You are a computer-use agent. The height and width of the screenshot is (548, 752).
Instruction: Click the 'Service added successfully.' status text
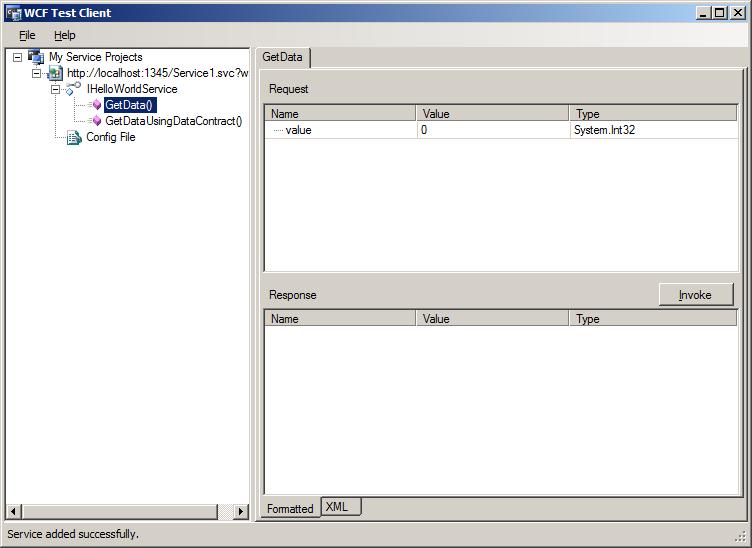73,534
